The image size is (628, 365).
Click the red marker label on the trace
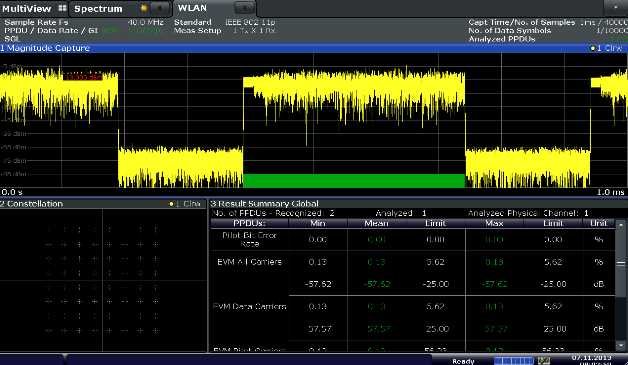(x=83, y=77)
